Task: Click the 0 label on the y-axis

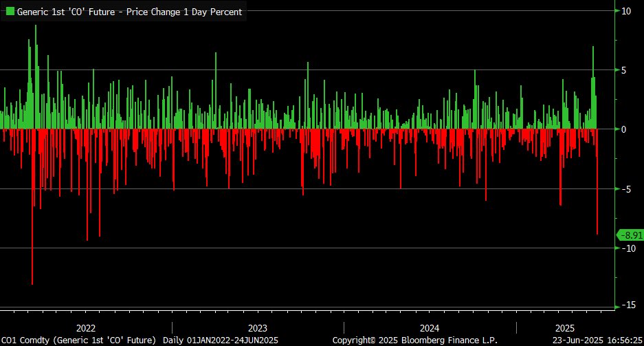Action: tap(623, 129)
